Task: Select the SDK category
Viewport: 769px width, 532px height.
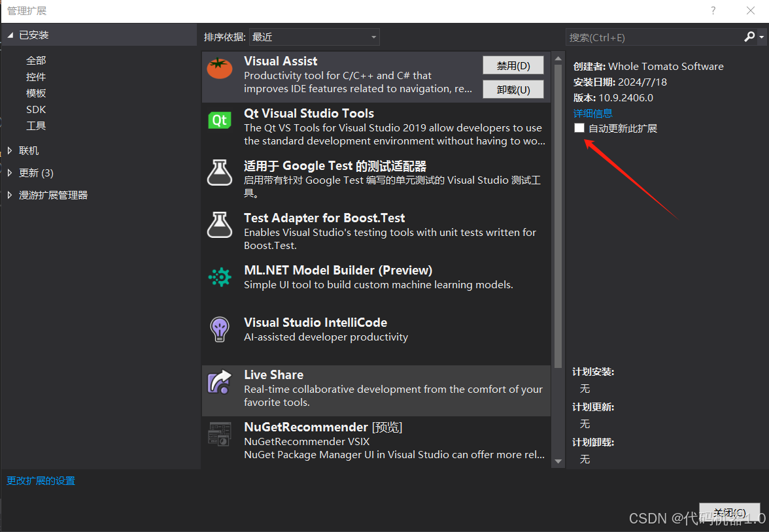Action: 36,109
